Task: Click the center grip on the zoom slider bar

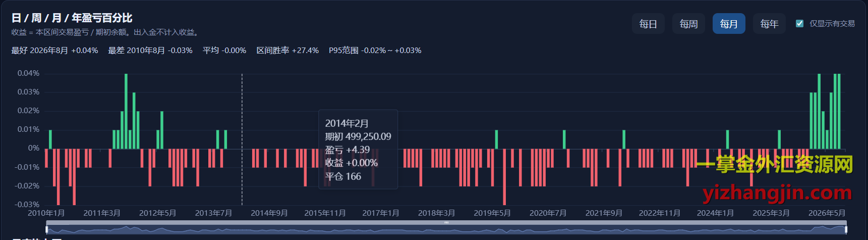Action: click(x=446, y=222)
